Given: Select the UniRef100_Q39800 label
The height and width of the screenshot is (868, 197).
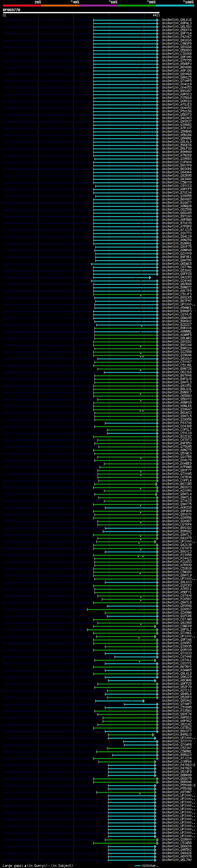Looking at the screenshot, I should tap(177, 839).
